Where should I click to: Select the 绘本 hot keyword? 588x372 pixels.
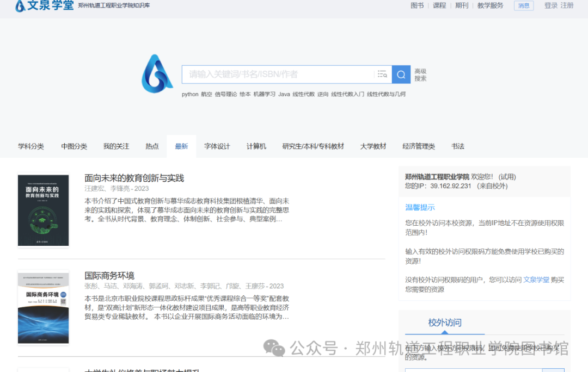(245, 94)
